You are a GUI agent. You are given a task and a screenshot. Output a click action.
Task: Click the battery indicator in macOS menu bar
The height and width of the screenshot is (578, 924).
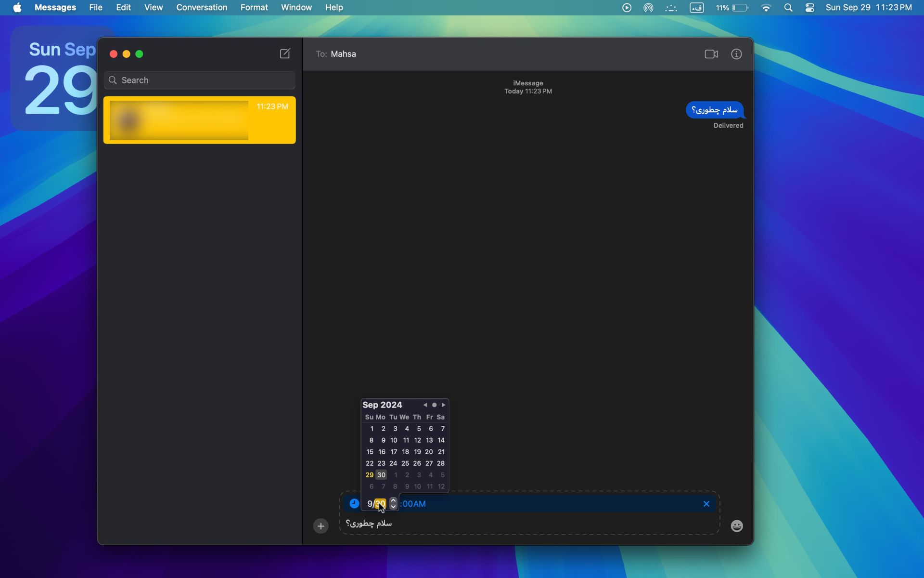[740, 8]
